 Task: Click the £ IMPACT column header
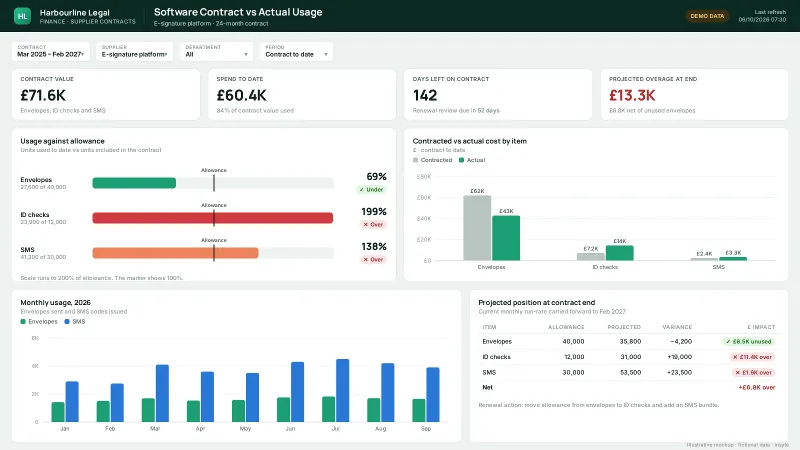tap(760, 327)
